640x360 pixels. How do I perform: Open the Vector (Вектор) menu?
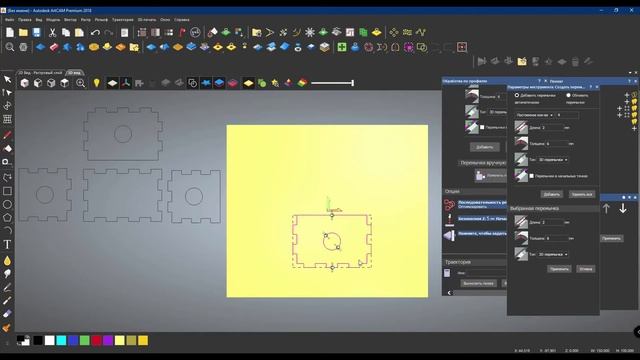click(70, 20)
